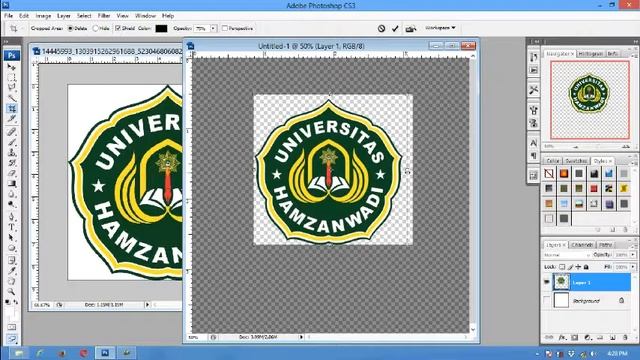Select the Clone Stamp tool

point(12,153)
